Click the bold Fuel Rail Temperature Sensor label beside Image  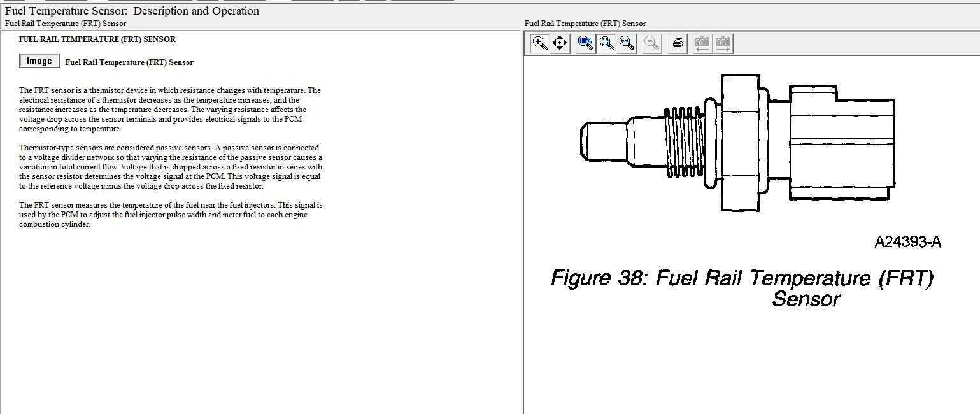[129, 62]
